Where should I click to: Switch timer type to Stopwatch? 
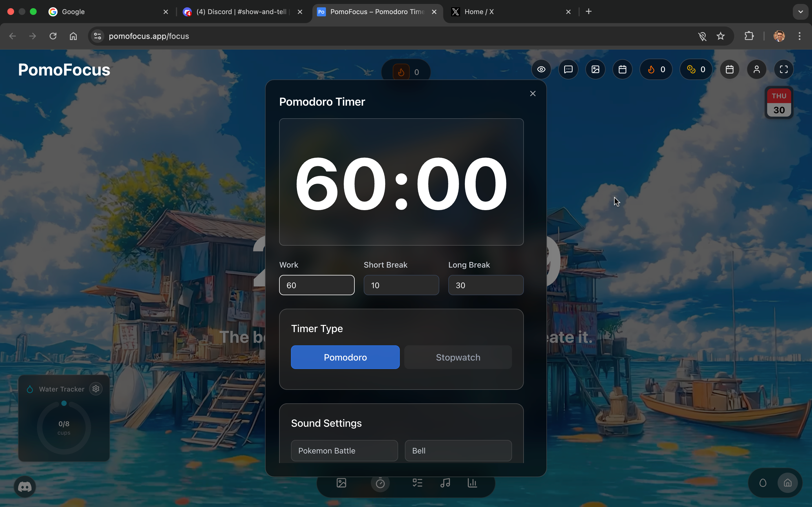(x=458, y=357)
